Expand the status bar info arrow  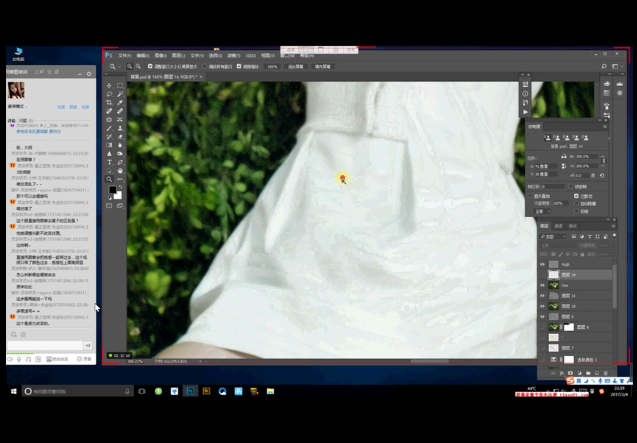point(200,361)
